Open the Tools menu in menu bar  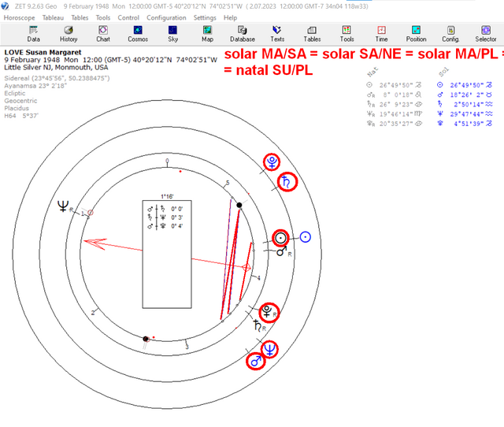(103, 17)
